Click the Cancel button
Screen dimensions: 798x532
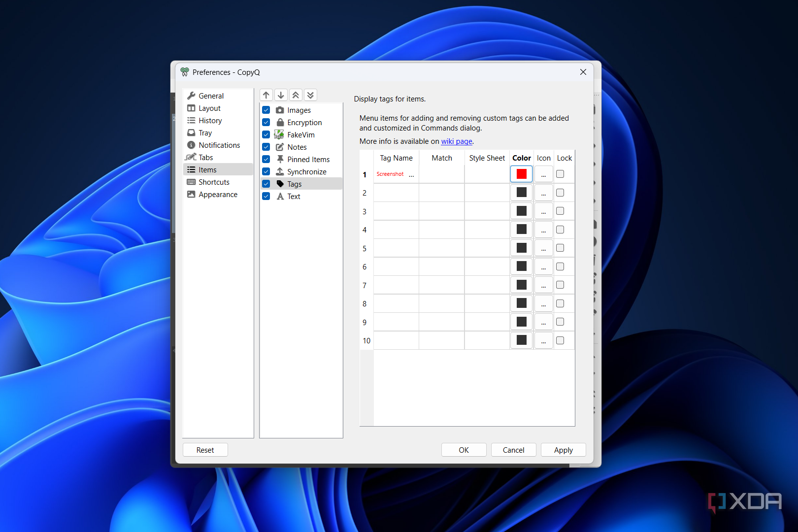point(513,450)
